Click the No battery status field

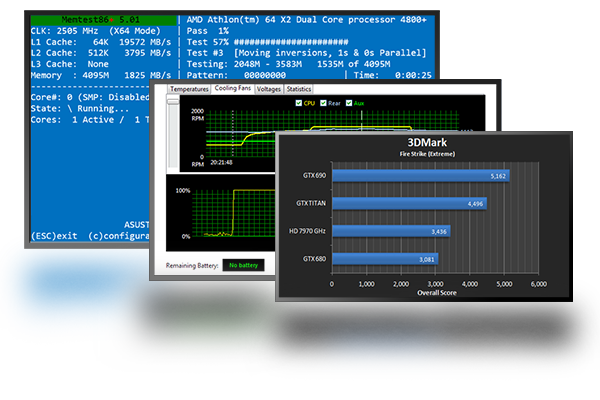[x=243, y=265]
